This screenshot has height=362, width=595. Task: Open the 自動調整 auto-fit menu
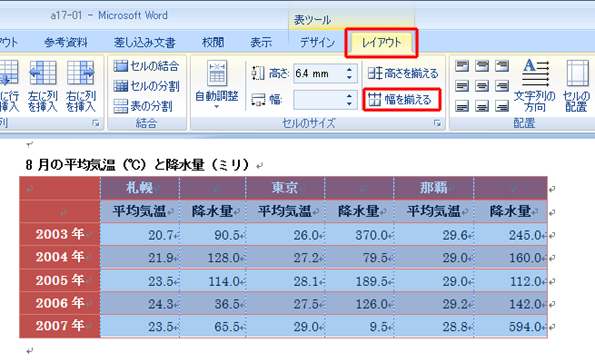tap(217, 85)
